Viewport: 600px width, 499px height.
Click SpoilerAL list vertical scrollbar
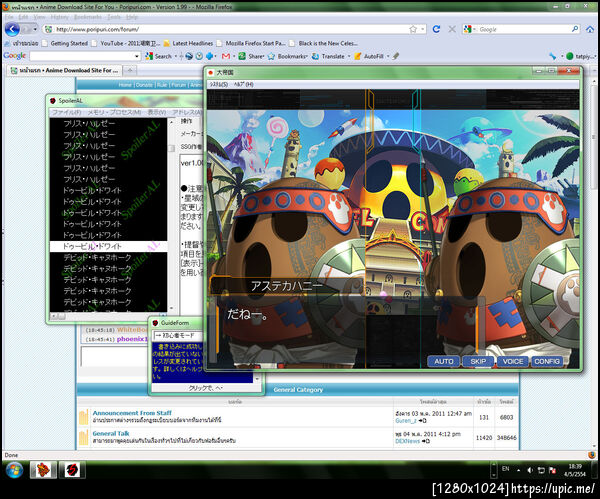(x=171, y=214)
